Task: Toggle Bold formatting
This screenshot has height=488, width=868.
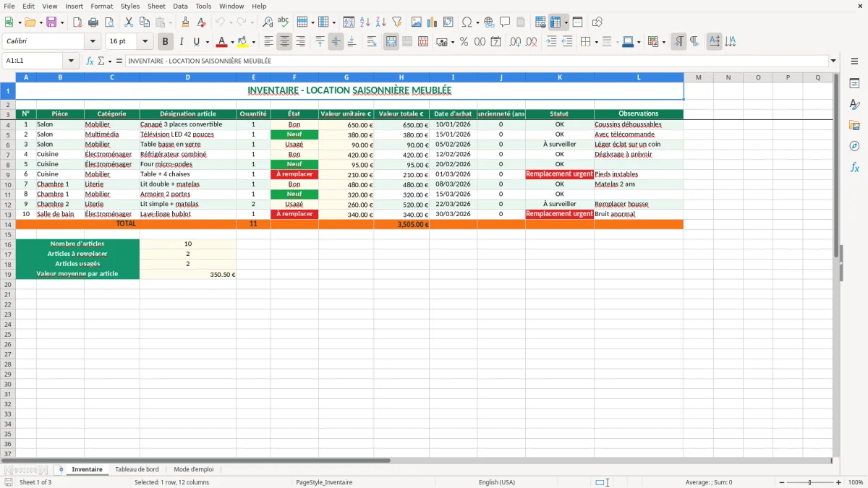Action: point(166,42)
